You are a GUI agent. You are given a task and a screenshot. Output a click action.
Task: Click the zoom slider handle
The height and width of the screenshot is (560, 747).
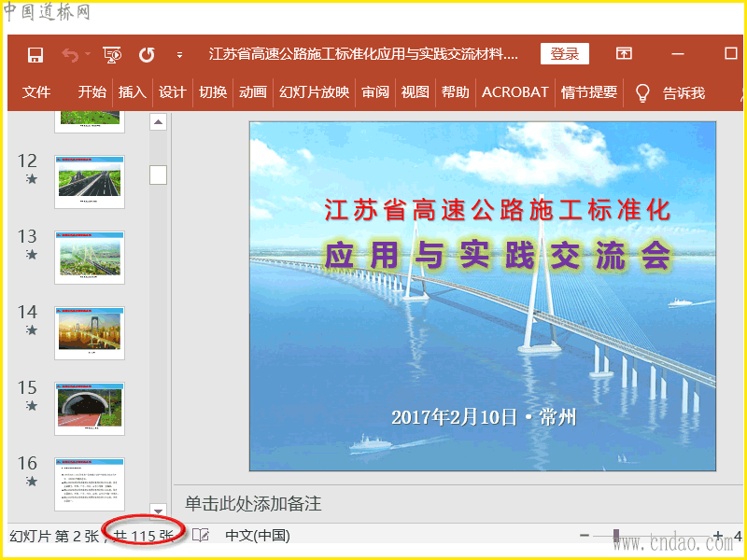(616, 535)
